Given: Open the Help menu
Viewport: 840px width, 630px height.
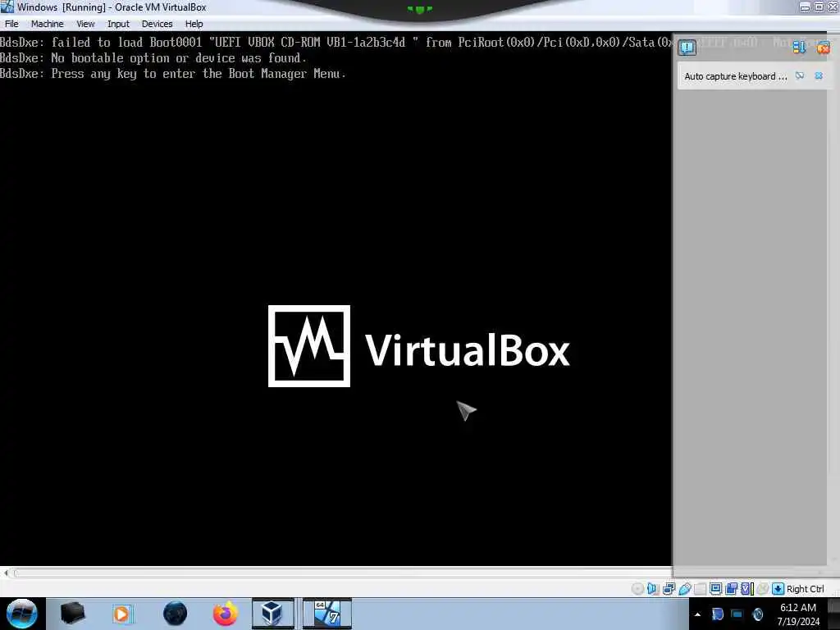Looking at the screenshot, I should 194,24.
